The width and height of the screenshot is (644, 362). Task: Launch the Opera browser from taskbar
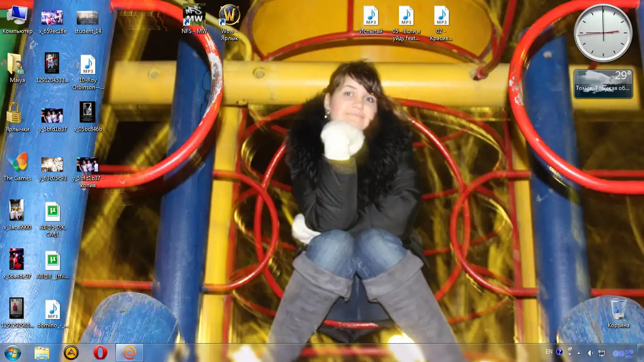click(100, 353)
